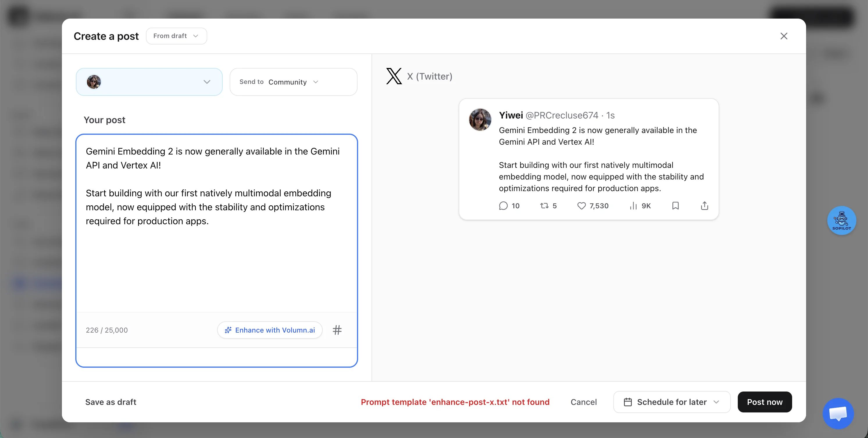Click the Yiwei name in preview

tap(511, 116)
